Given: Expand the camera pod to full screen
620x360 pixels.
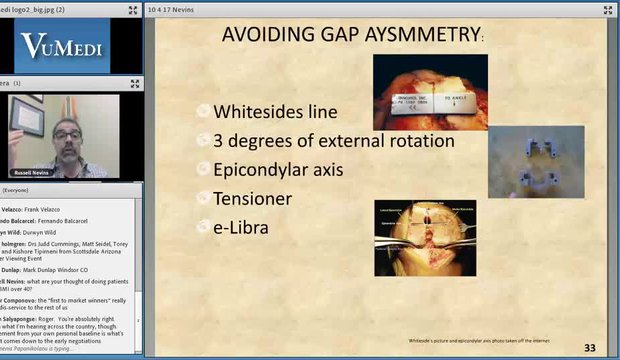Looking at the screenshot, I should (x=135, y=83).
